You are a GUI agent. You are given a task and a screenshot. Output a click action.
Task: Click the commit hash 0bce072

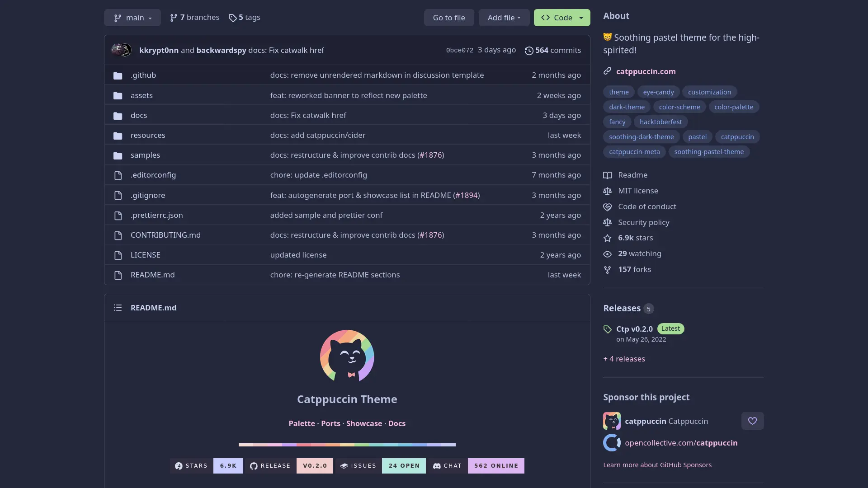click(x=459, y=50)
